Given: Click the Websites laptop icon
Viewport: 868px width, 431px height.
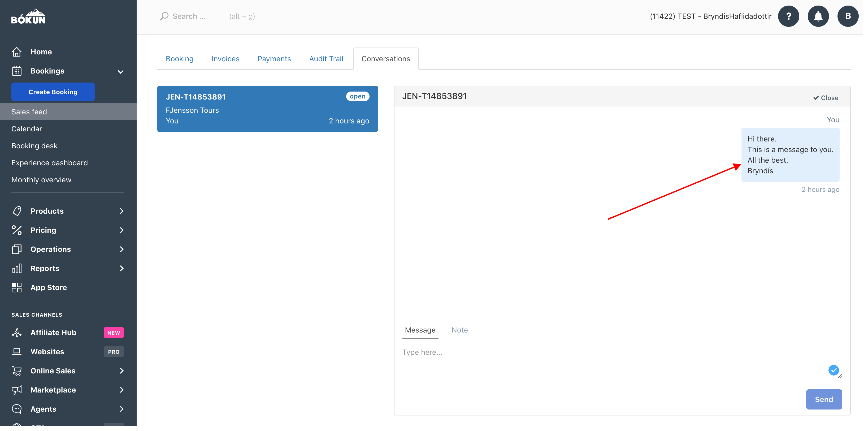Looking at the screenshot, I should [16, 354].
